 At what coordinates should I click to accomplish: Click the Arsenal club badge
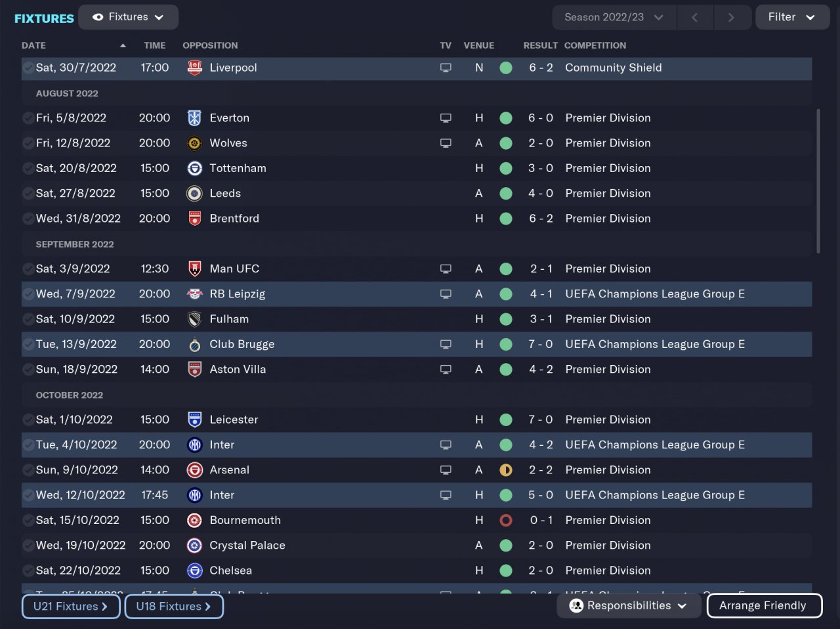(194, 470)
